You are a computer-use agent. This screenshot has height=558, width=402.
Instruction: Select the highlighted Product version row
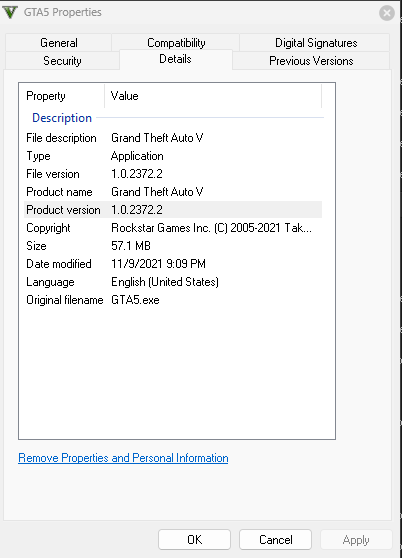click(x=173, y=210)
